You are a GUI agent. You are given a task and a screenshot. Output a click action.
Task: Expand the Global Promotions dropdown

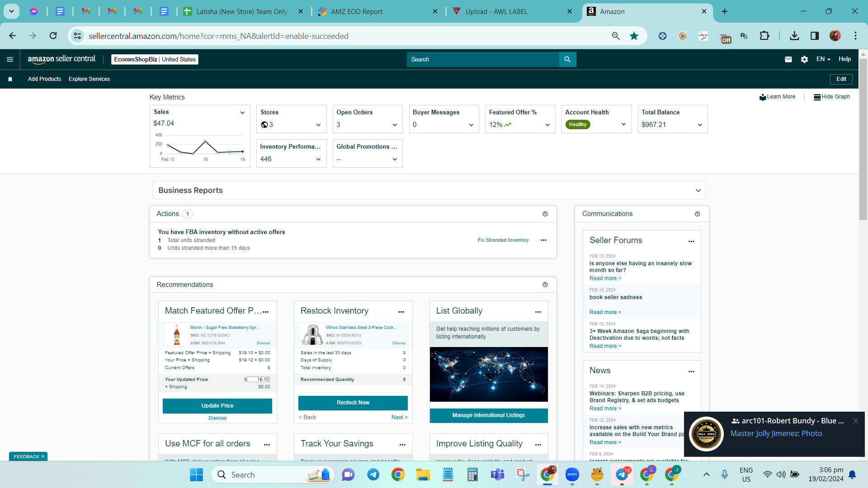(x=395, y=160)
